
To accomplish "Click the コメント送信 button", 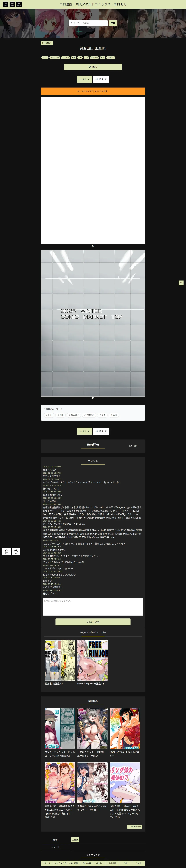I will click(93, 622).
